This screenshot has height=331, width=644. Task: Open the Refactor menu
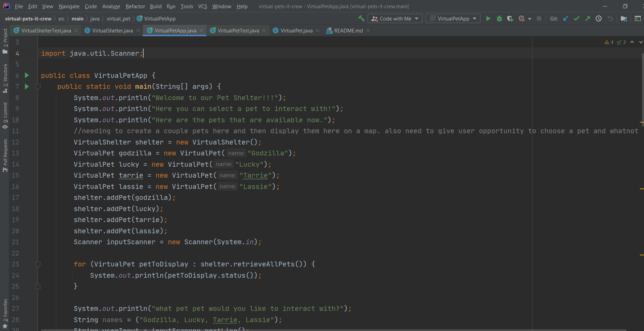pos(135,6)
